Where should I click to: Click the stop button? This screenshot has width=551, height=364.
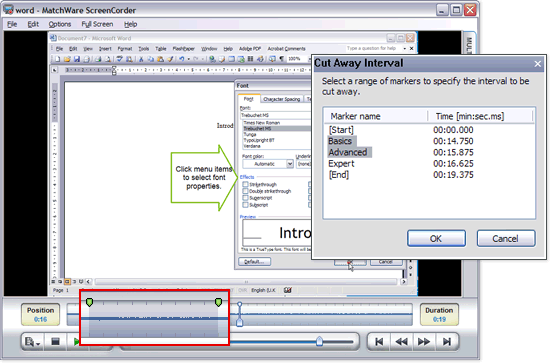coord(55,342)
